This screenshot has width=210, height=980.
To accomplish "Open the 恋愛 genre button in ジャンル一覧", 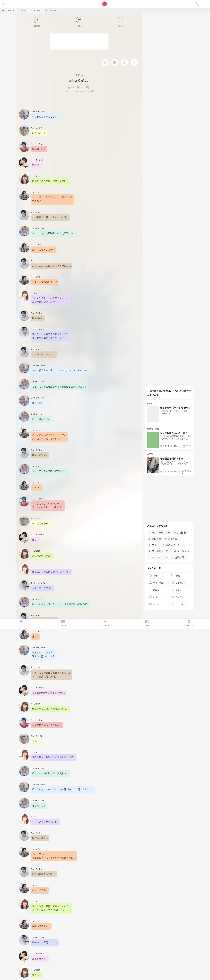I will point(180,575).
